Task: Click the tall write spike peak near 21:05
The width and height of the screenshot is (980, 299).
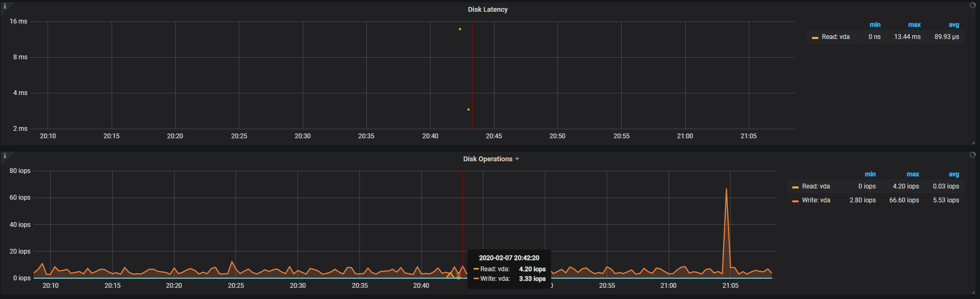Action: (x=726, y=189)
